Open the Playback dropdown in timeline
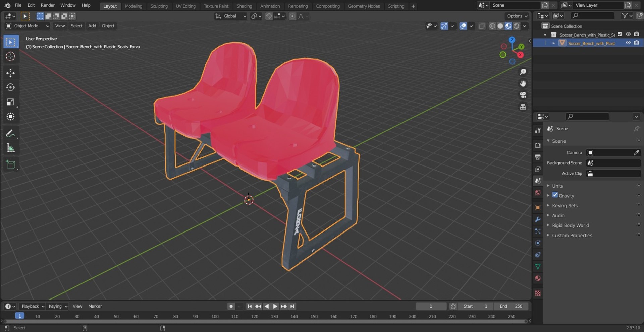644x332 pixels. point(33,306)
